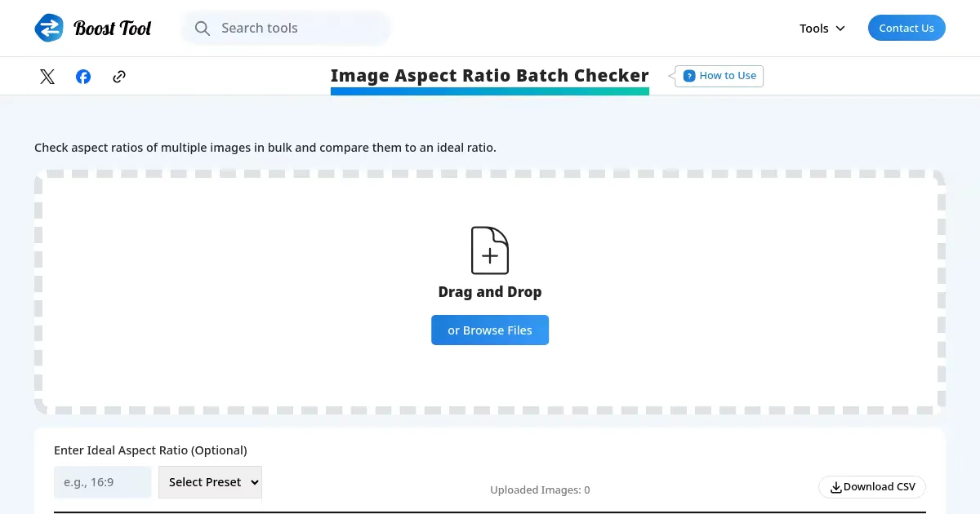The width and height of the screenshot is (980, 514).
Task: Click the magnifier search icon
Action: (203, 29)
